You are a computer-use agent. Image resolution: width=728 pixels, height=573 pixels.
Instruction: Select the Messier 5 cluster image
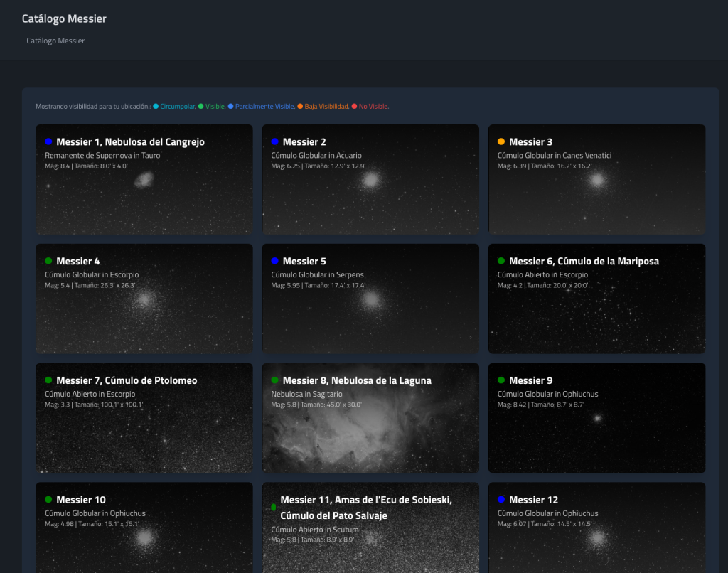pyautogui.click(x=370, y=299)
